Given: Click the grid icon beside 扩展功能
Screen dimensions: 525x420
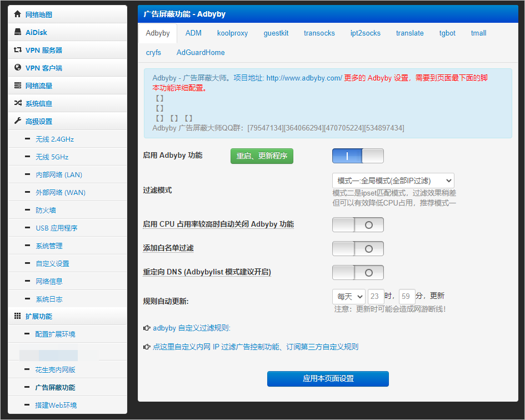Looking at the screenshot, I should click(17, 316).
